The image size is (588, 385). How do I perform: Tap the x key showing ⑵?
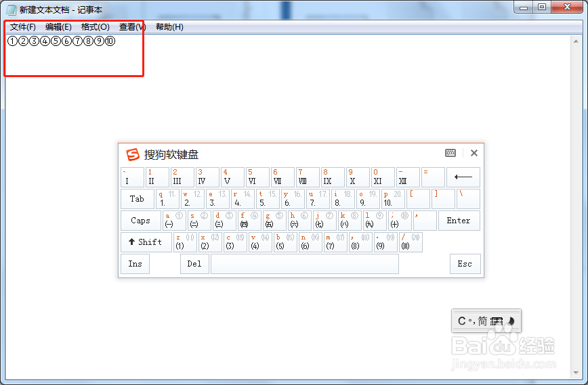pos(211,242)
